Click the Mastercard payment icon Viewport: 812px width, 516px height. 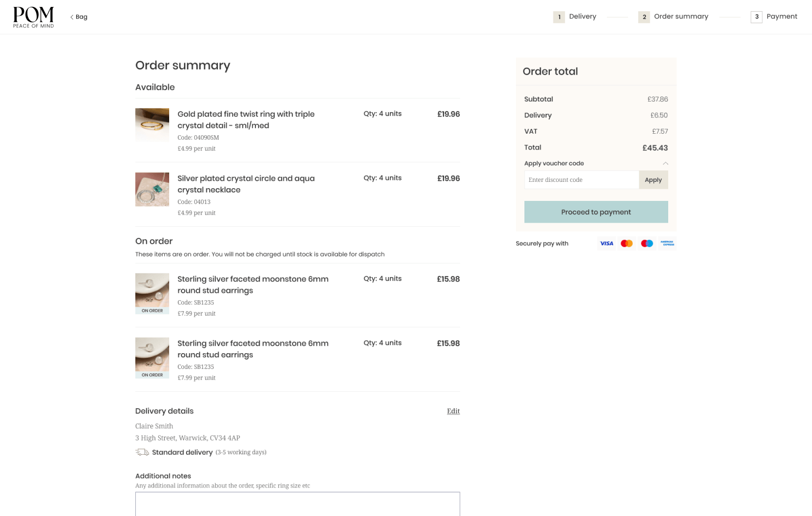(626, 243)
